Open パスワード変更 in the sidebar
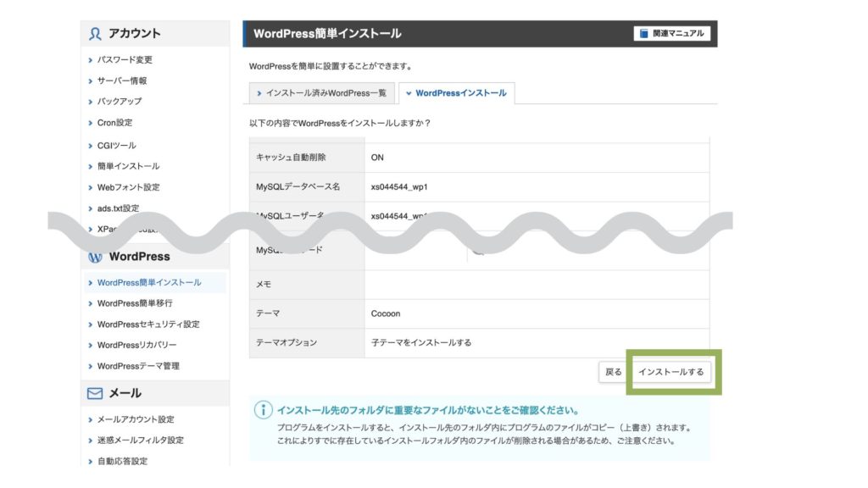 click(x=125, y=60)
